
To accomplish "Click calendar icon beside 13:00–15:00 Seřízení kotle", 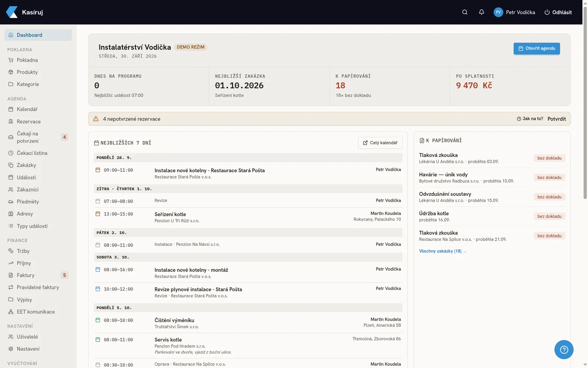I will [x=98, y=214].
